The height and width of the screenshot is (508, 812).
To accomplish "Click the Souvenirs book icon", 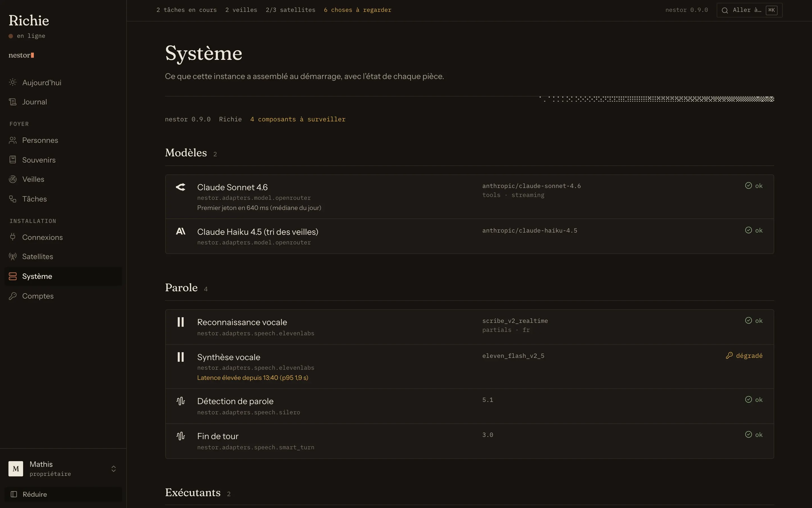I will [x=13, y=159].
